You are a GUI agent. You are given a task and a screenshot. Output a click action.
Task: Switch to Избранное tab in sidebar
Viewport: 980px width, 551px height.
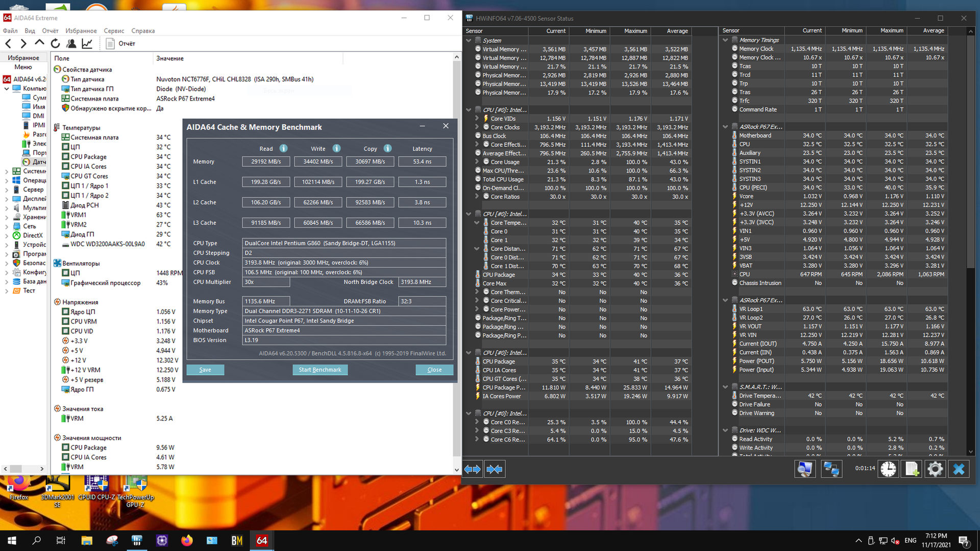tap(23, 58)
